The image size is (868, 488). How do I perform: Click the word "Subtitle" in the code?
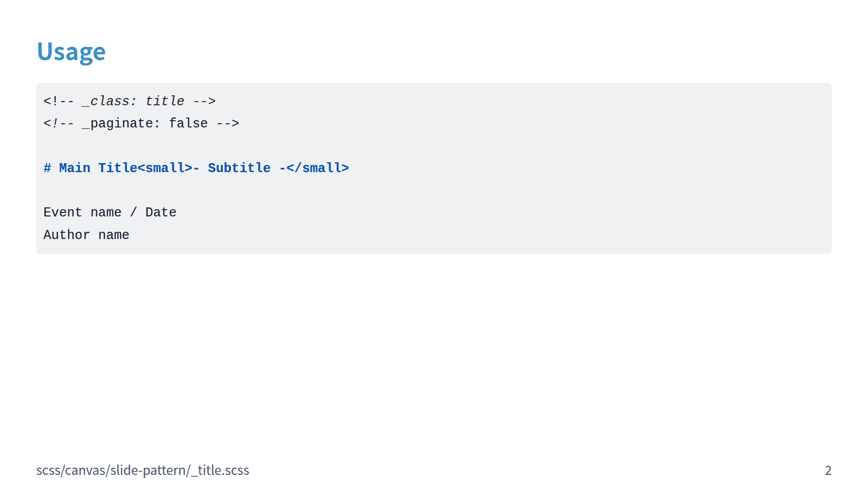[239, 168]
